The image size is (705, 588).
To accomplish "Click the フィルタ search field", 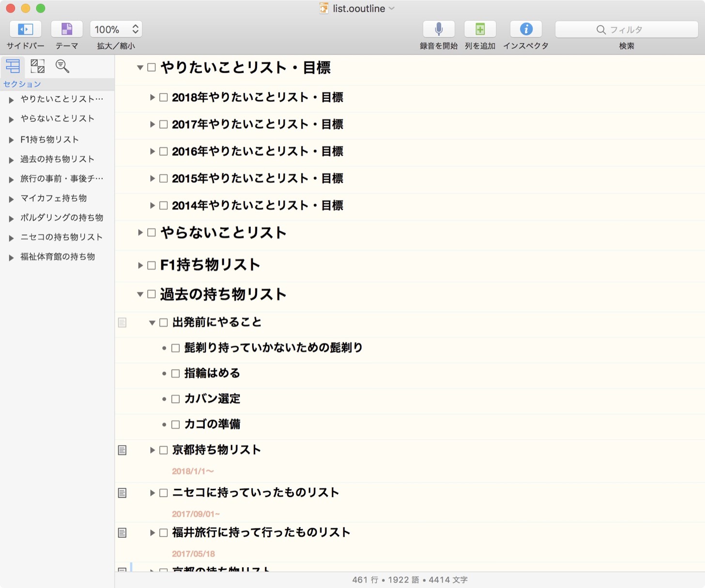I will [x=626, y=30].
